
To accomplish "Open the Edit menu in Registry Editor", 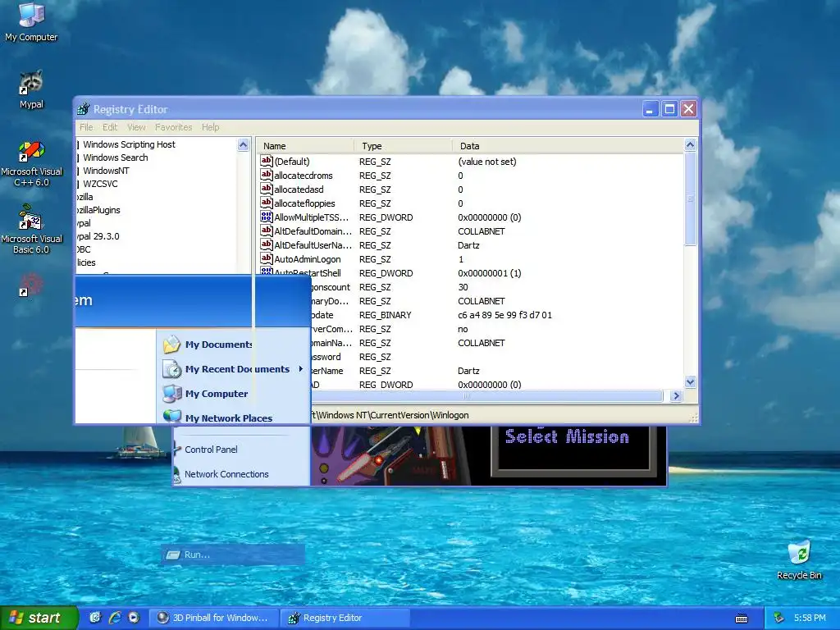I will pos(110,127).
